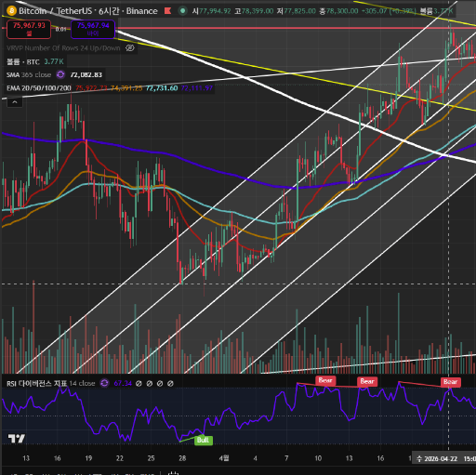Click the close price 78,300.00 in header

click(x=342, y=11)
